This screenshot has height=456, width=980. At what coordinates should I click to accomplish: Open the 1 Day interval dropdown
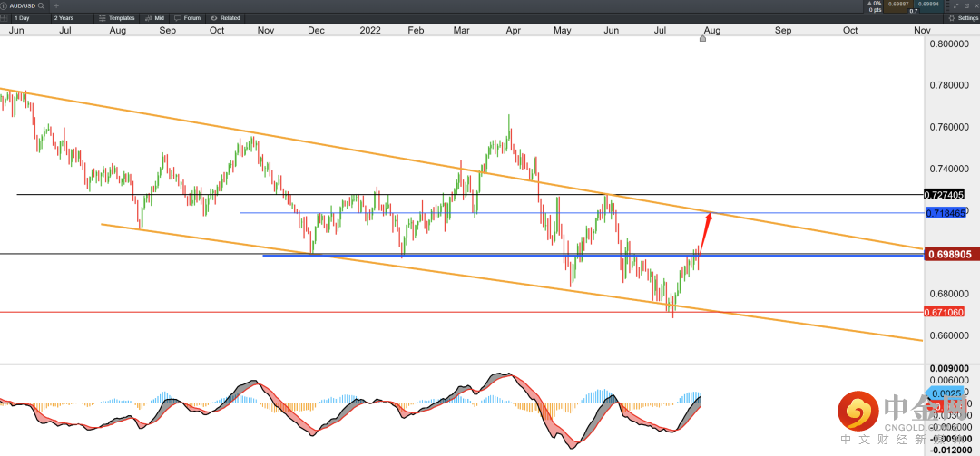coord(31,18)
